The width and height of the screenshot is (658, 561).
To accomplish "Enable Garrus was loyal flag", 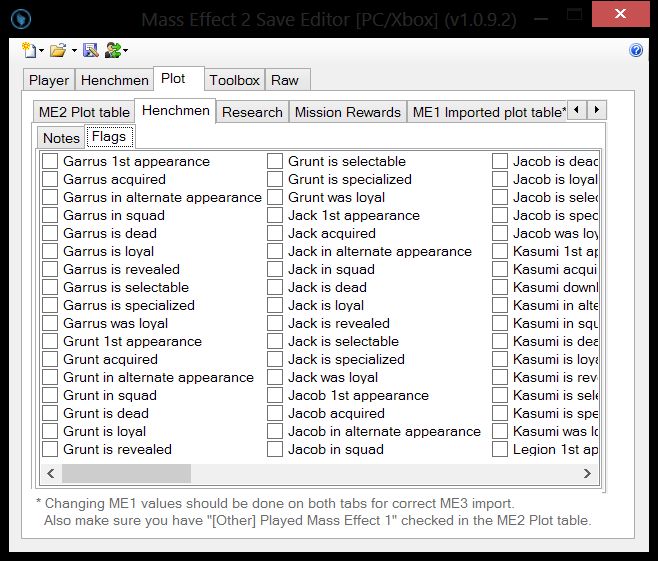I will point(50,324).
